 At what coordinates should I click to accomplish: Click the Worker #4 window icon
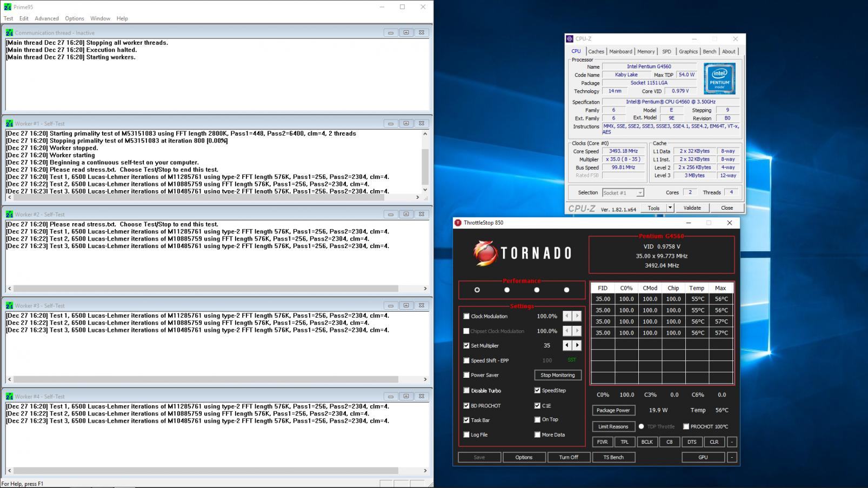click(9, 396)
